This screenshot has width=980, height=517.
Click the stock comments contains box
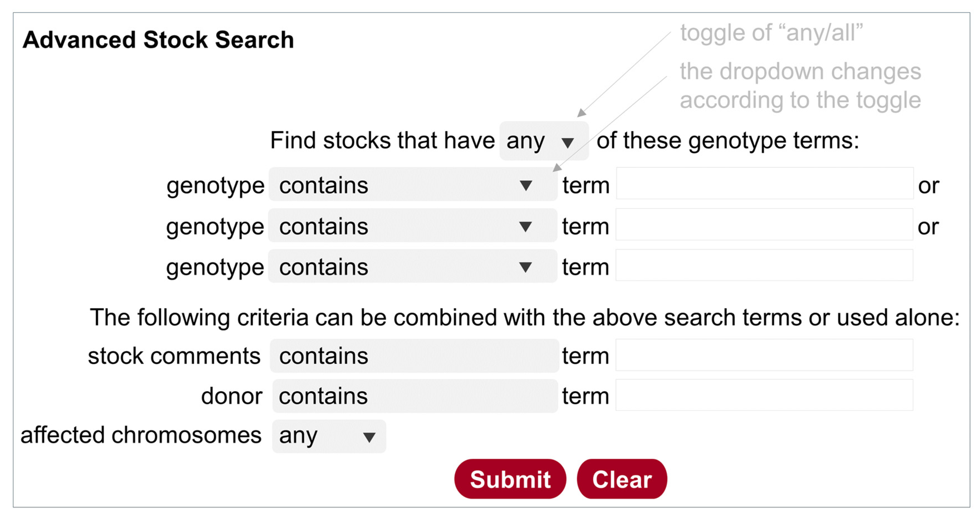[414, 356]
